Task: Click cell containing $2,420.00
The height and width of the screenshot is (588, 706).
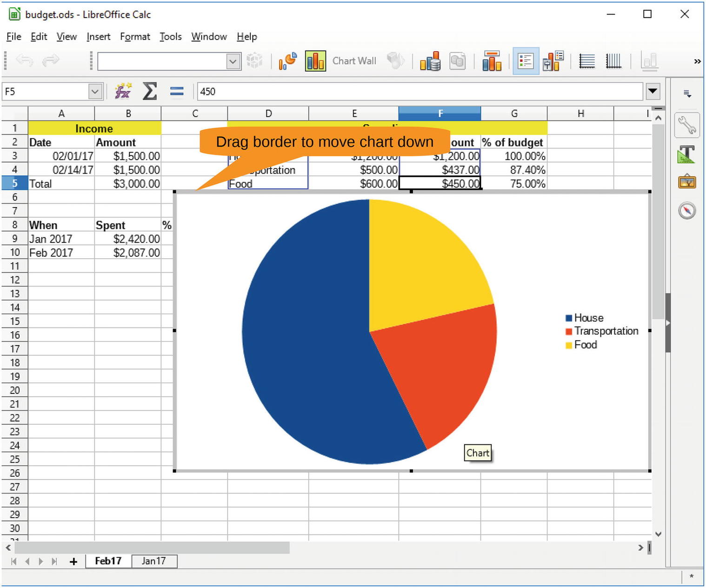Action: pos(128,239)
